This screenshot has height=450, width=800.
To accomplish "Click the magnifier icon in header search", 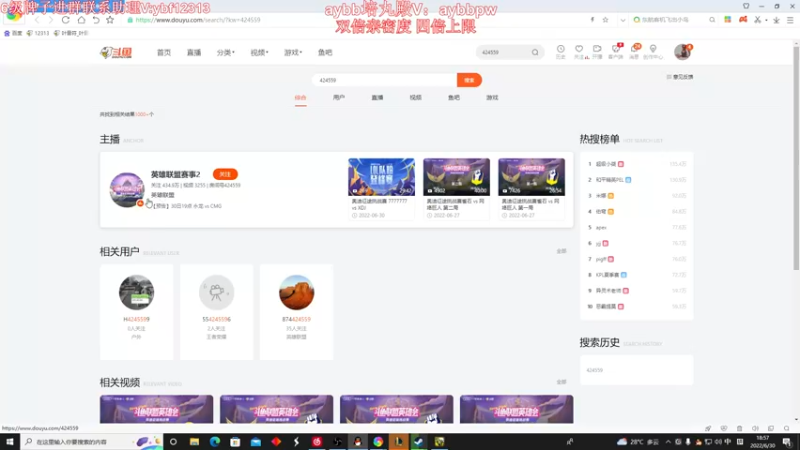I will (x=535, y=53).
